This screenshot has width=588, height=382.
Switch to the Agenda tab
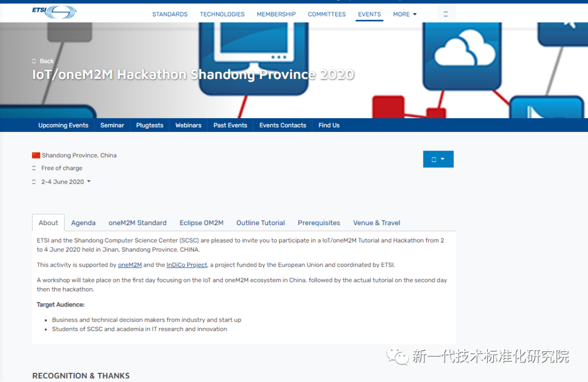pyautogui.click(x=83, y=222)
